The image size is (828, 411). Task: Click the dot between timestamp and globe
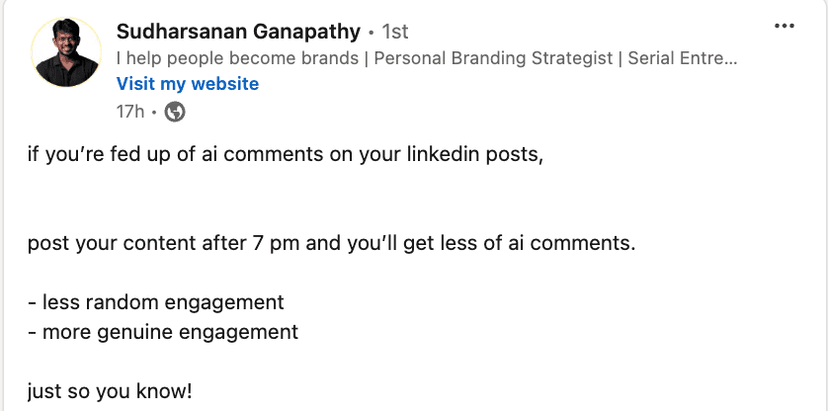pyautogui.click(x=154, y=113)
